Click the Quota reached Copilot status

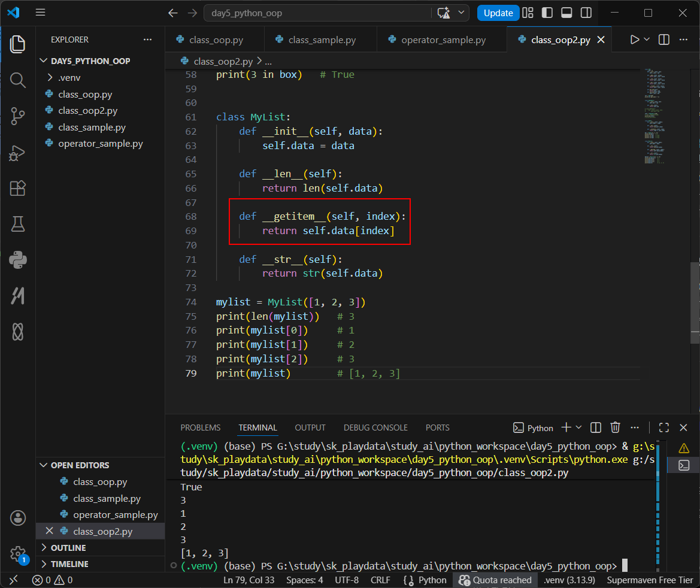pyautogui.click(x=495, y=580)
